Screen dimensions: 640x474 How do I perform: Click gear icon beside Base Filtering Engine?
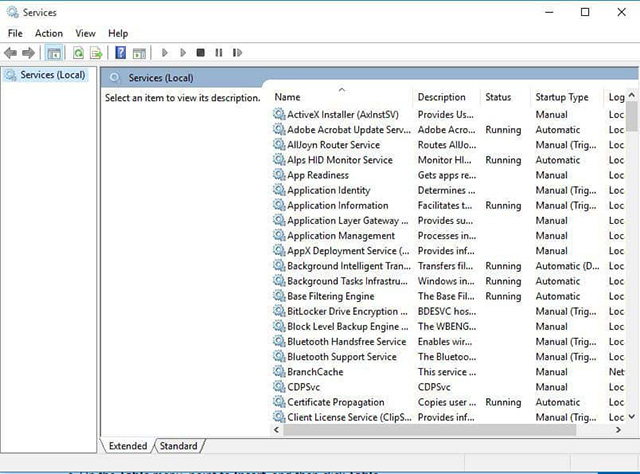pyautogui.click(x=279, y=296)
